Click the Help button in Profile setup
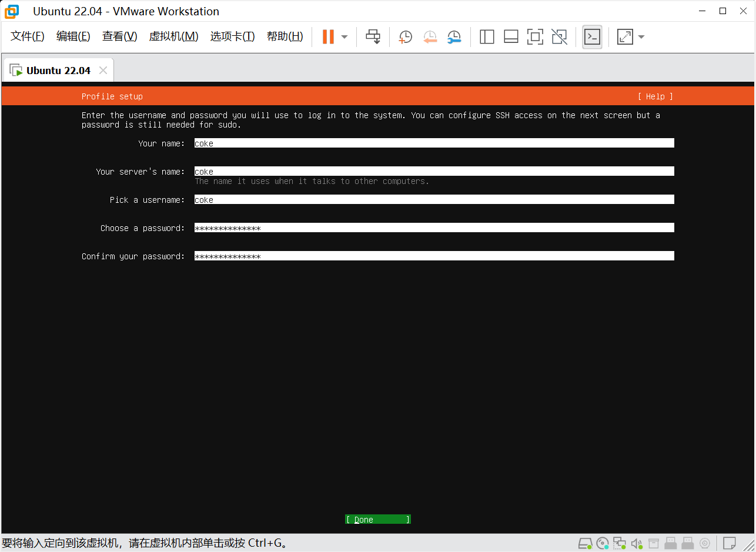This screenshot has height=552, width=756. tap(655, 96)
